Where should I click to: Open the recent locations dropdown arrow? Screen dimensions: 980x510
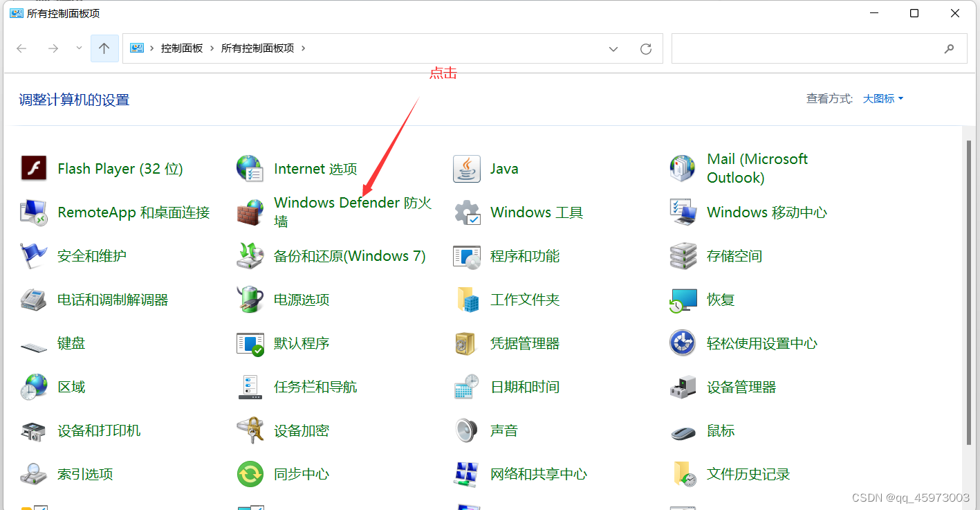coord(79,48)
